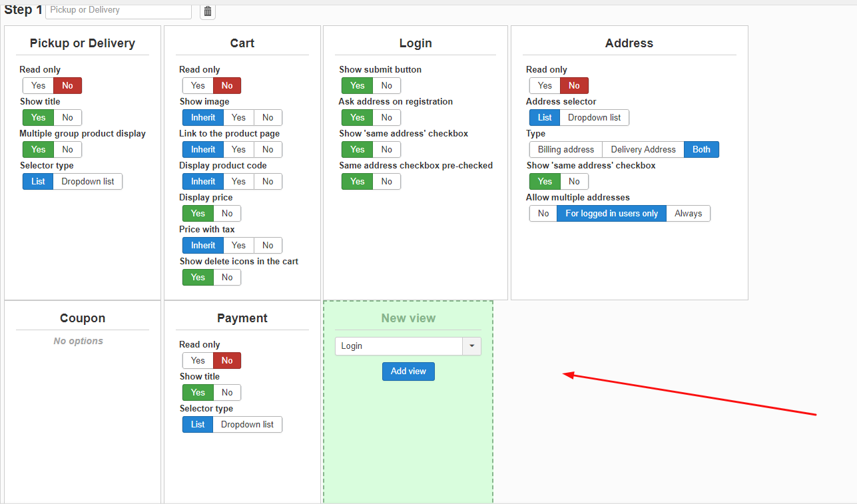857x504 pixels.
Task: Set Payment Read only to Yes
Action: click(x=198, y=360)
